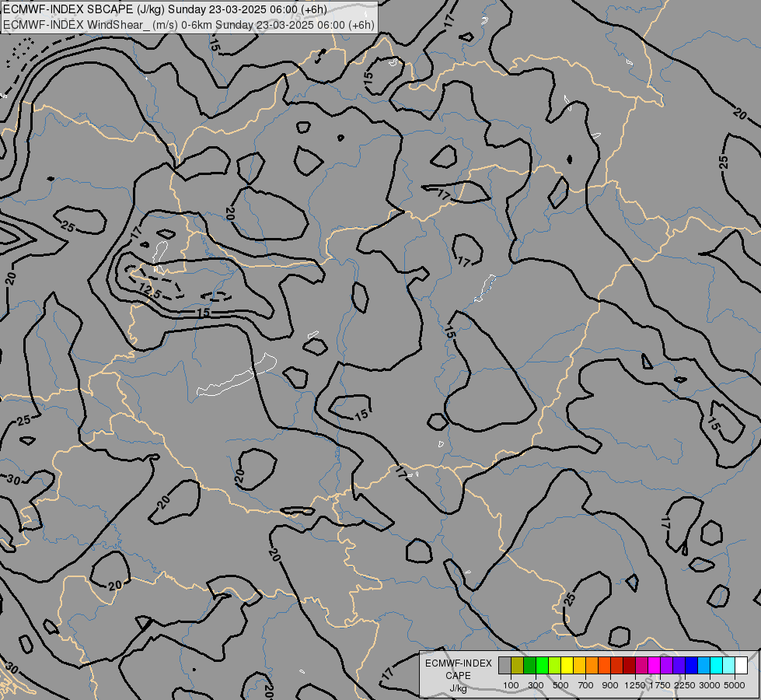Screen dimensions: 761x700
Task: Choose the indigo swatch left of 2250 tick
Action: (679, 665)
